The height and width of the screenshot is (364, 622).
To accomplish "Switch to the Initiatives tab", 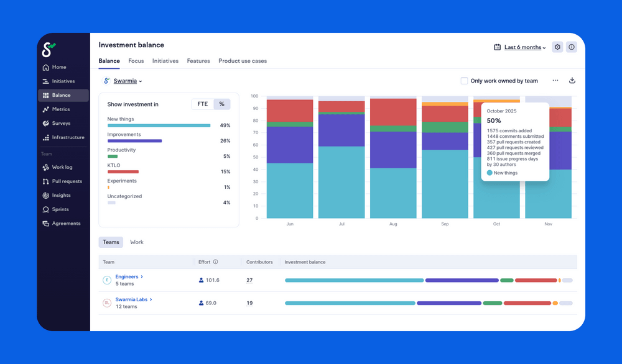I will click(165, 61).
